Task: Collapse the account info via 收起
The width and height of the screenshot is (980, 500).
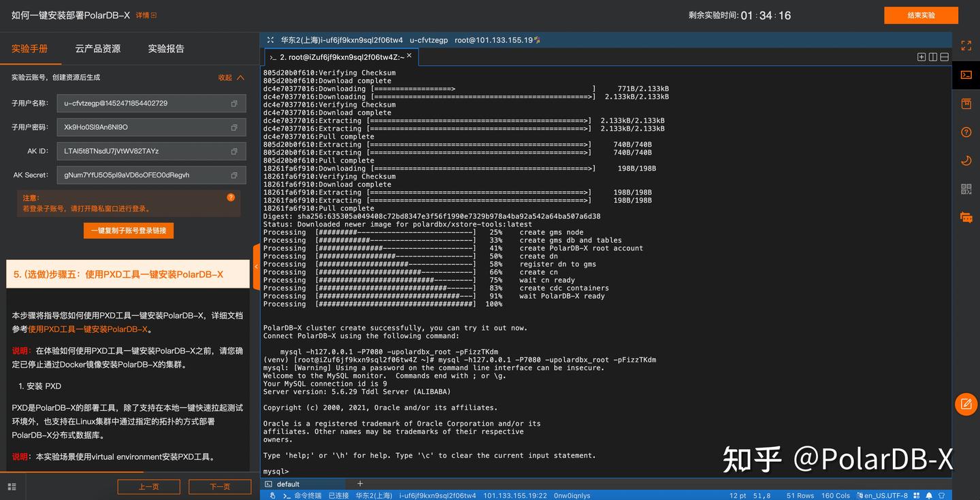Action: 231,78
